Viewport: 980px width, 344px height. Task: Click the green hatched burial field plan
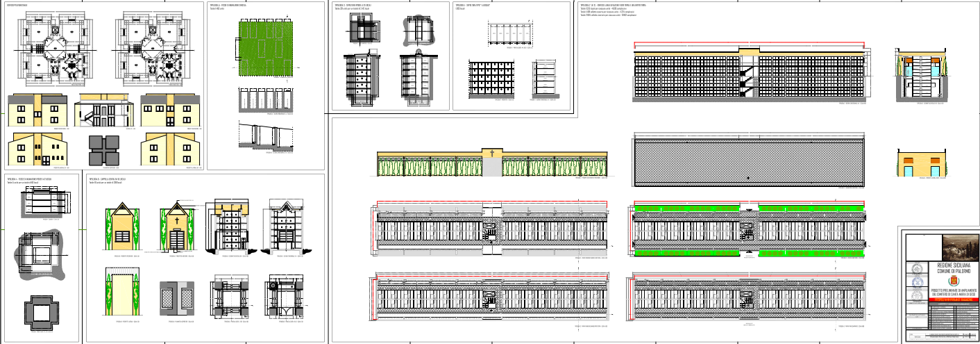click(263, 47)
